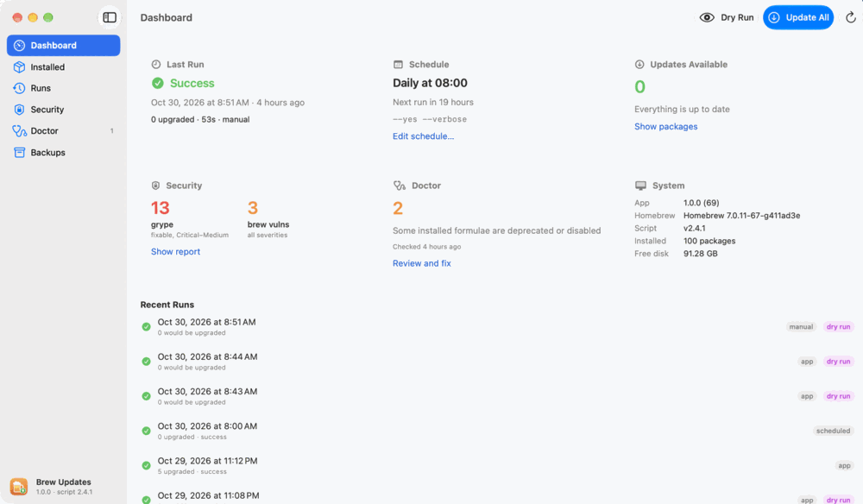Click the Runs clock-history icon
Viewport: 863px width, 504px height.
click(x=19, y=88)
